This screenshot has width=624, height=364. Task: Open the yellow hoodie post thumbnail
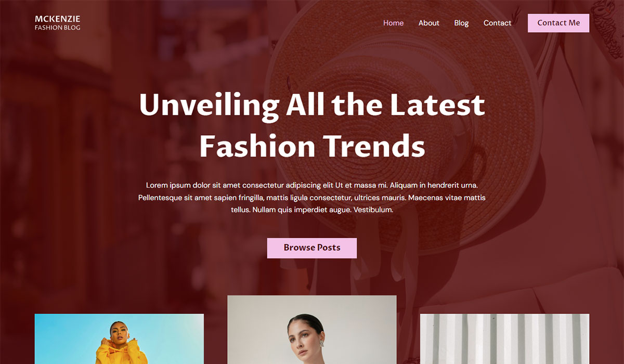tap(119, 339)
